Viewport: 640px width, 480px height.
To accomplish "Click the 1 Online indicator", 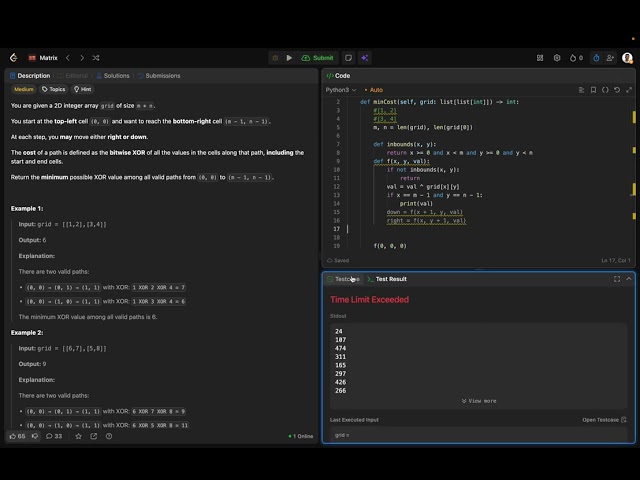I will (301, 436).
